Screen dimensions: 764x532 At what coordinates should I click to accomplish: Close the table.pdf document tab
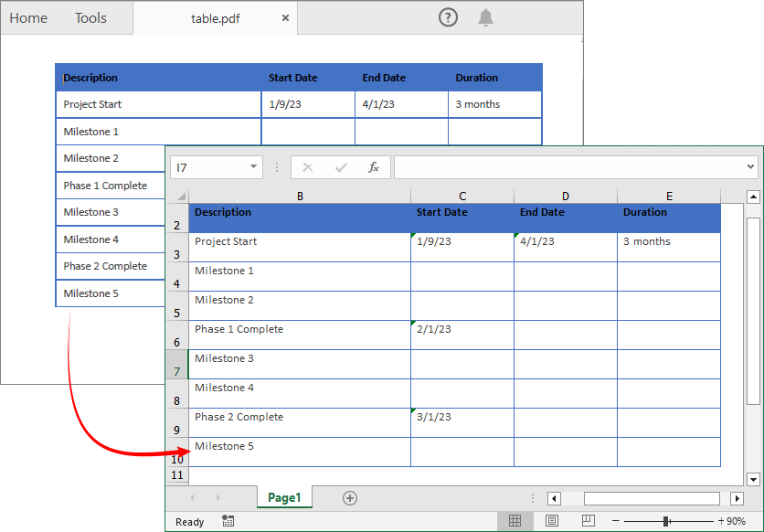[284, 17]
